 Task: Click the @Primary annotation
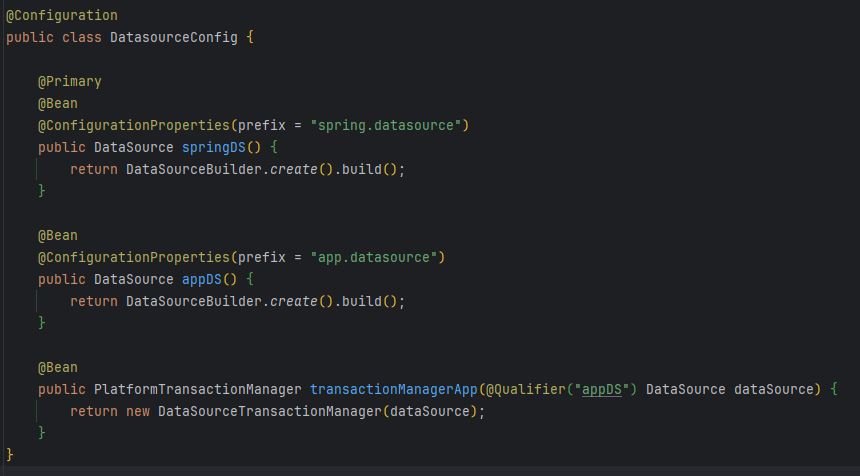69,81
